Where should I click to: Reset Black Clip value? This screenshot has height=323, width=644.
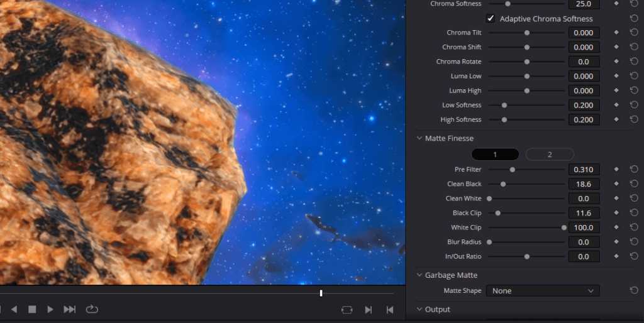click(x=634, y=212)
